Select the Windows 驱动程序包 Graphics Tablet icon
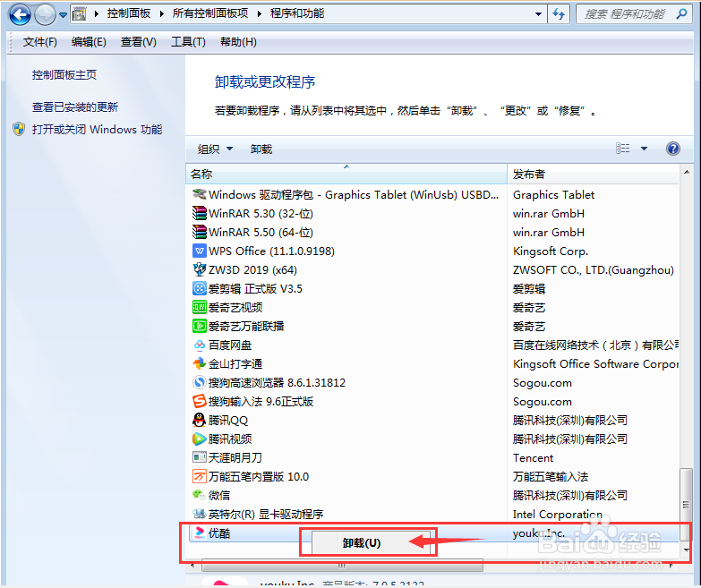 pos(199,194)
